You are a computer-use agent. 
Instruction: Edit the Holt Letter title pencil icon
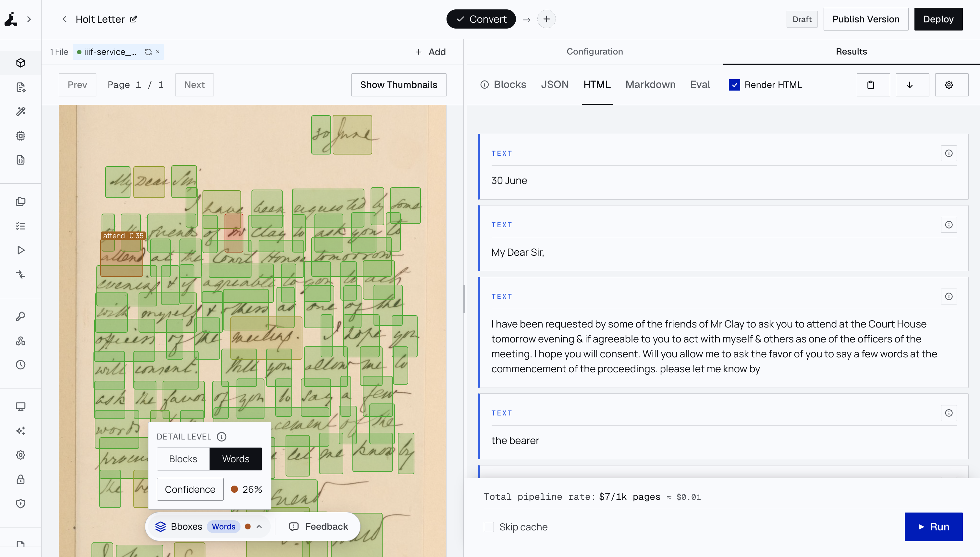(x=133, y=19)
